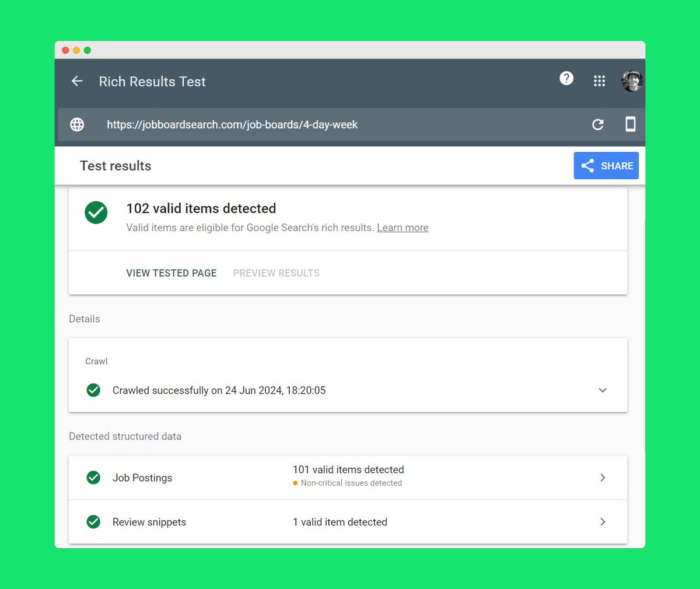The height and width of the screenshot is (589, 700).
Task: Open the user profile avatar
Action: pyautogui.click(x=632, y=81)
